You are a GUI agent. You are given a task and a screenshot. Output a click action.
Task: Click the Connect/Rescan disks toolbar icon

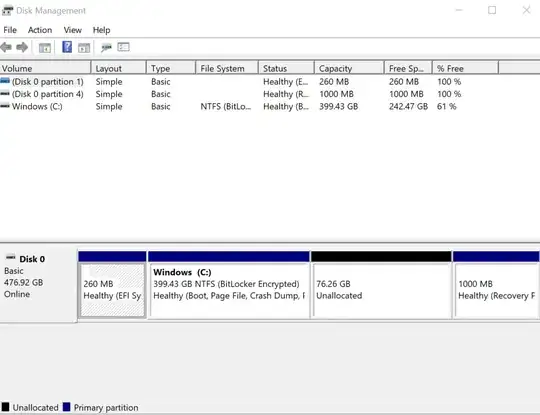click(106, 48)
